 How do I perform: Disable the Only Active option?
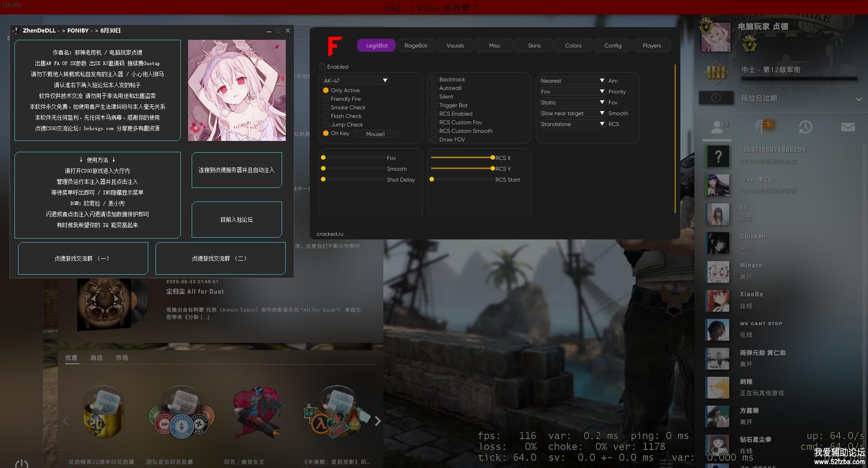pyautogui.click(x=325, y=90)
